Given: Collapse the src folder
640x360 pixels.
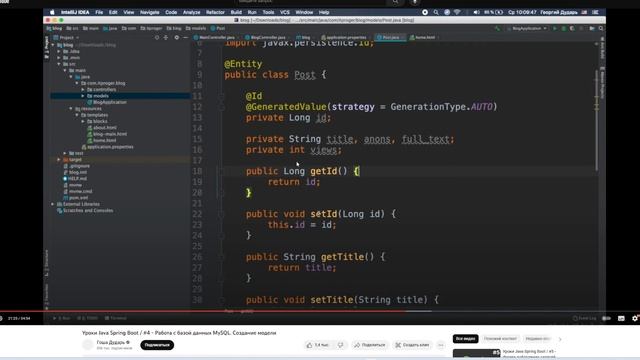Looking at the screenshot, I should (x=59, y=64).
